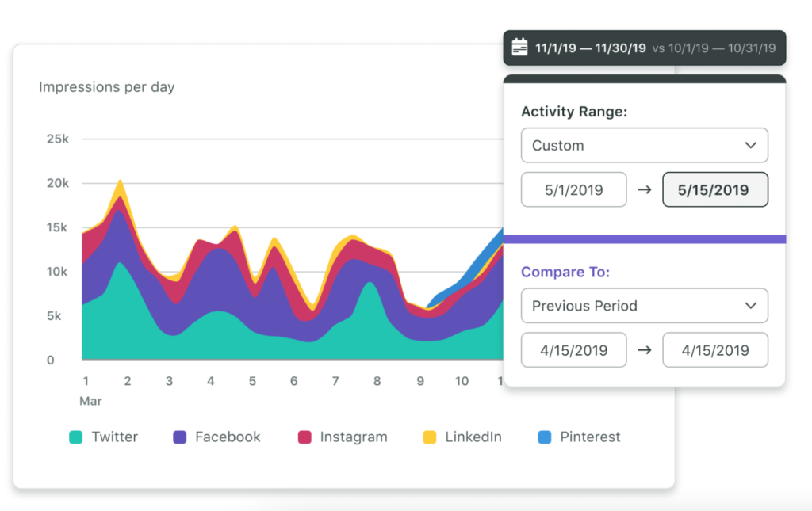Toggle the Pinterest legend blue swatch
The height and width of the screenshot is (511, 812).
point(545,437)
